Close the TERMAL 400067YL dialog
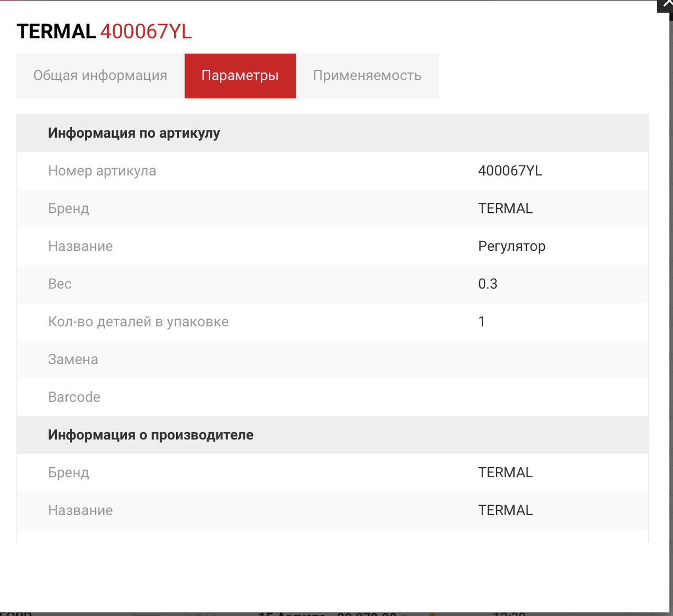This screenshot has height=616, width=673. (x=666, y=5)
